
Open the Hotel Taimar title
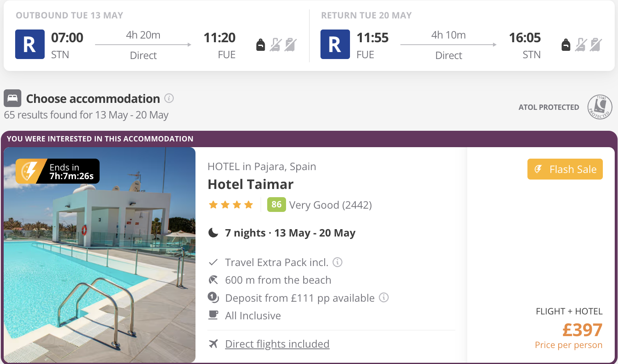[250, 184]
